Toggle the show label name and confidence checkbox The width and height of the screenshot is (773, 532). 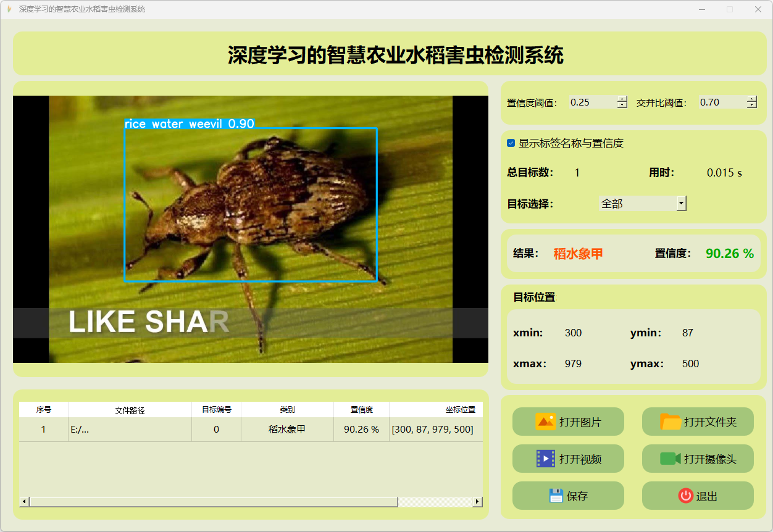[x=511, y=143]
